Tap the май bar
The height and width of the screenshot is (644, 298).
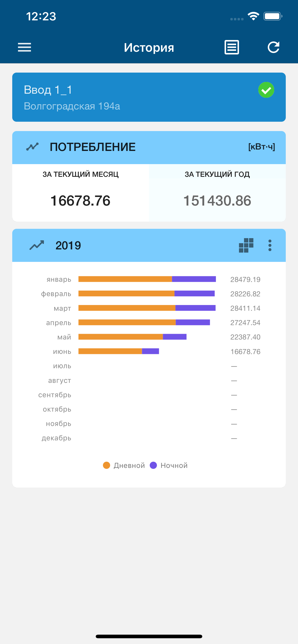click(x=132, y=337)
